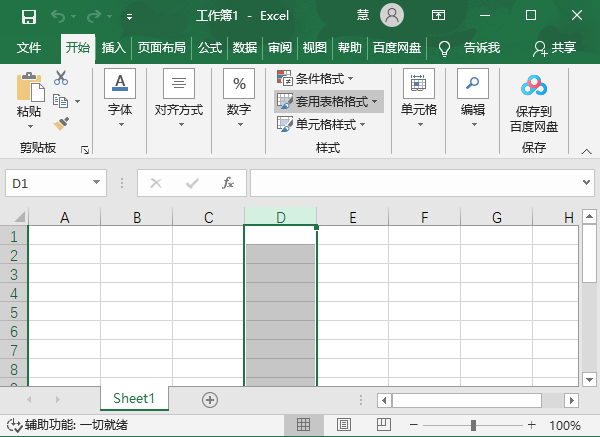Viewport: 600px width, 437px height.
Task: Open the 公式 ribbon tab
Action: [209, 47]
